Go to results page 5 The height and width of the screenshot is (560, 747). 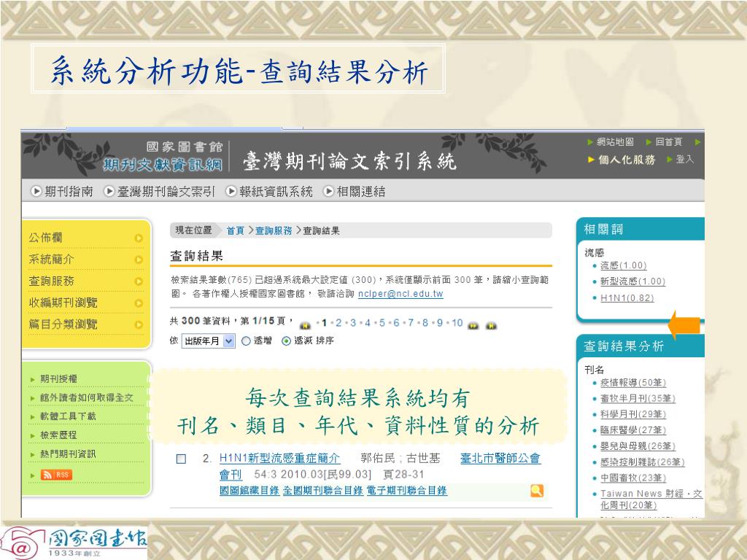382,323
